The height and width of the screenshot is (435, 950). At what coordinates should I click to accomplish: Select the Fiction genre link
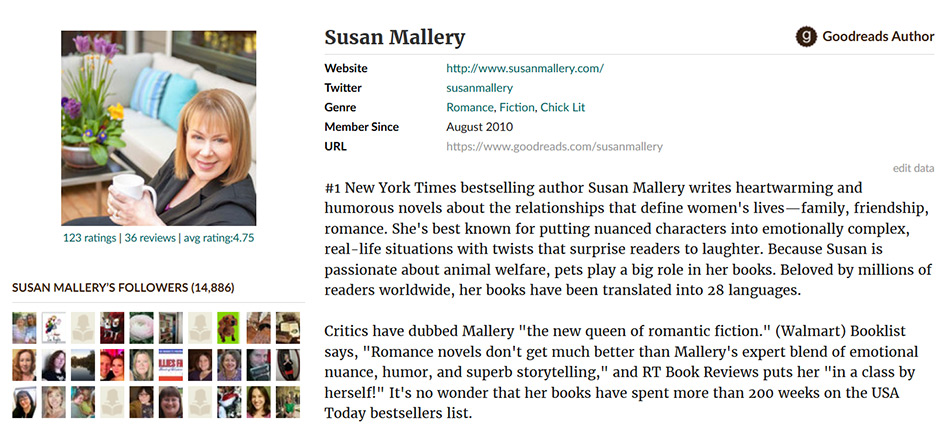tap(516, 107)
